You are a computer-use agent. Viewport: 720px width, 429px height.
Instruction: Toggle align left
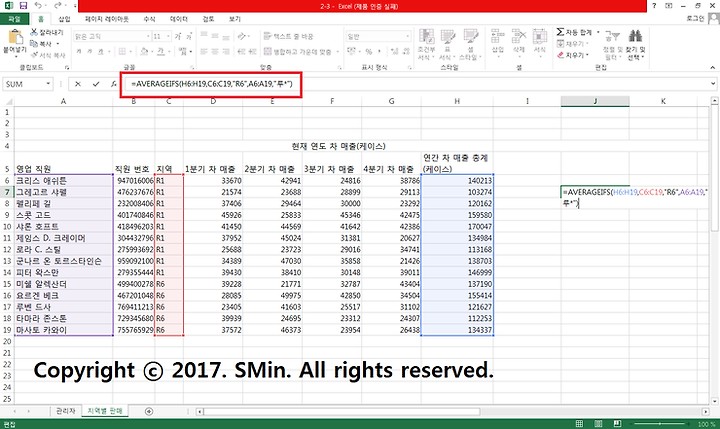click(x=204, y=51)
